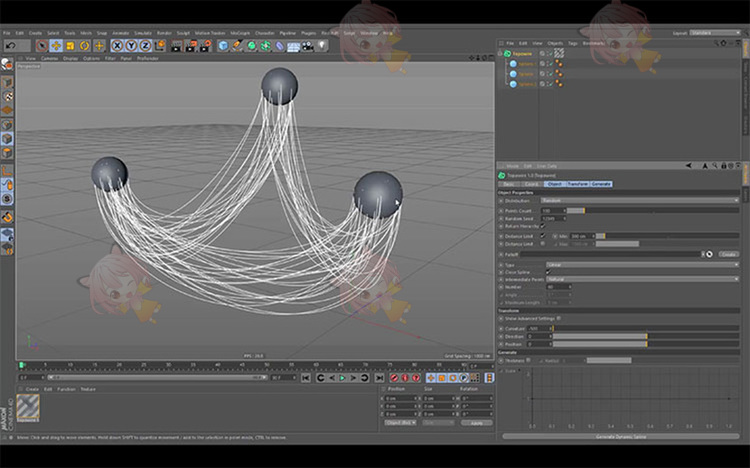750x468 pixels.
Task: Open the Simulate menu
Action: click(x=143, y=33)
